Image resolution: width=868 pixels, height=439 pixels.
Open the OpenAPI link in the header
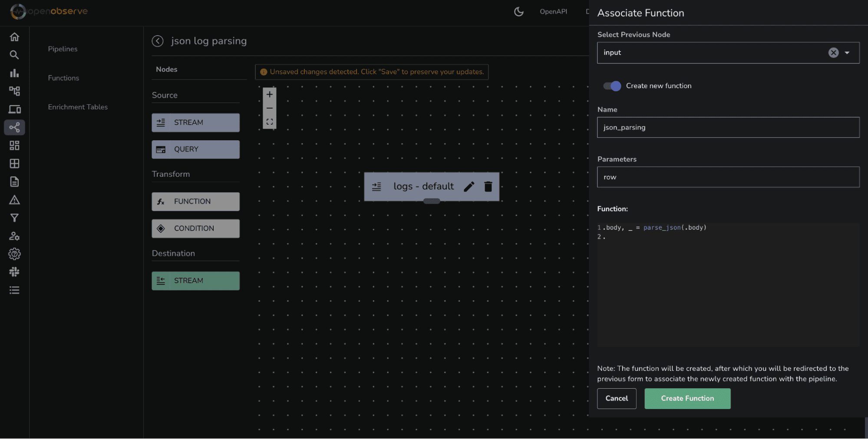click(x=553, y=12)
